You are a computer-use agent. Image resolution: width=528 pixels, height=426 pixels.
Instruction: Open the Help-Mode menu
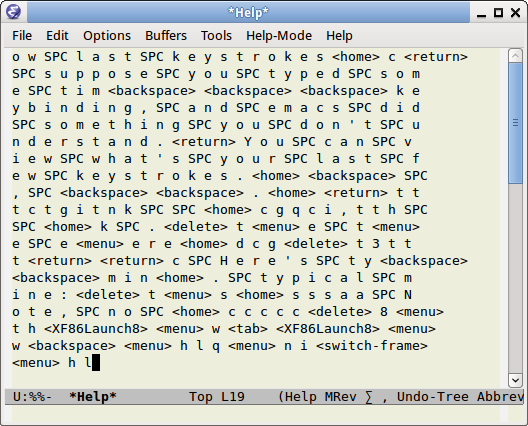279,36
